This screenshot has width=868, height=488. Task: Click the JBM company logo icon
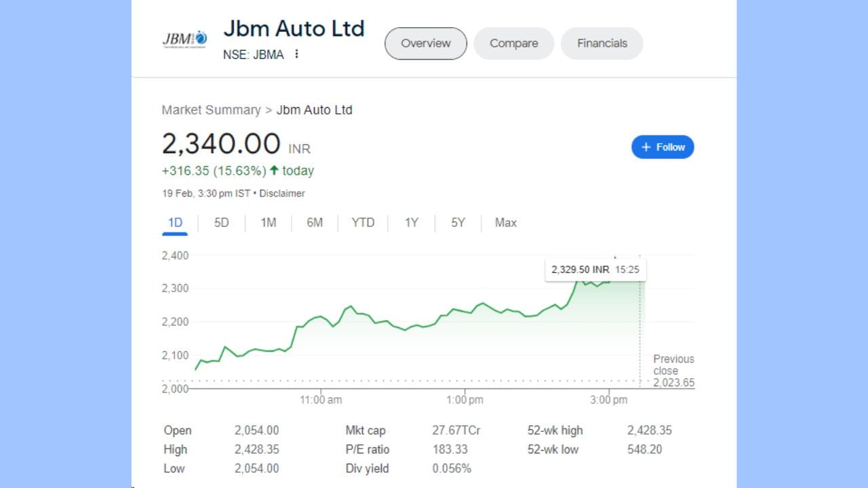tap(184, 39)
